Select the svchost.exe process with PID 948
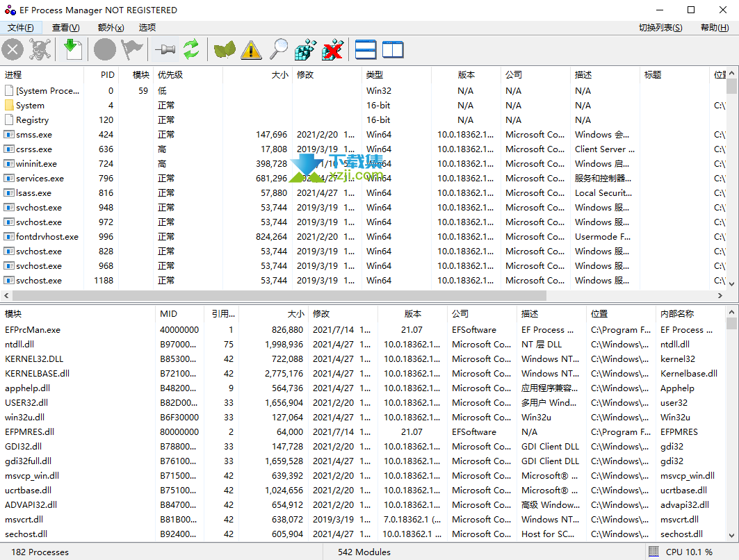 click(363, 208)
